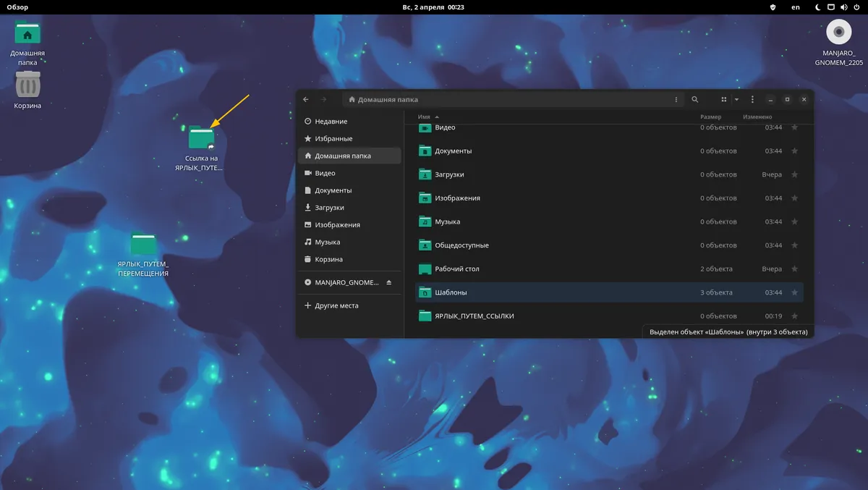
Task: Select ЯРЛЫК_ПУТЕМ_ССЫЛКИ folder in list
Action: (x=609, y=316)
